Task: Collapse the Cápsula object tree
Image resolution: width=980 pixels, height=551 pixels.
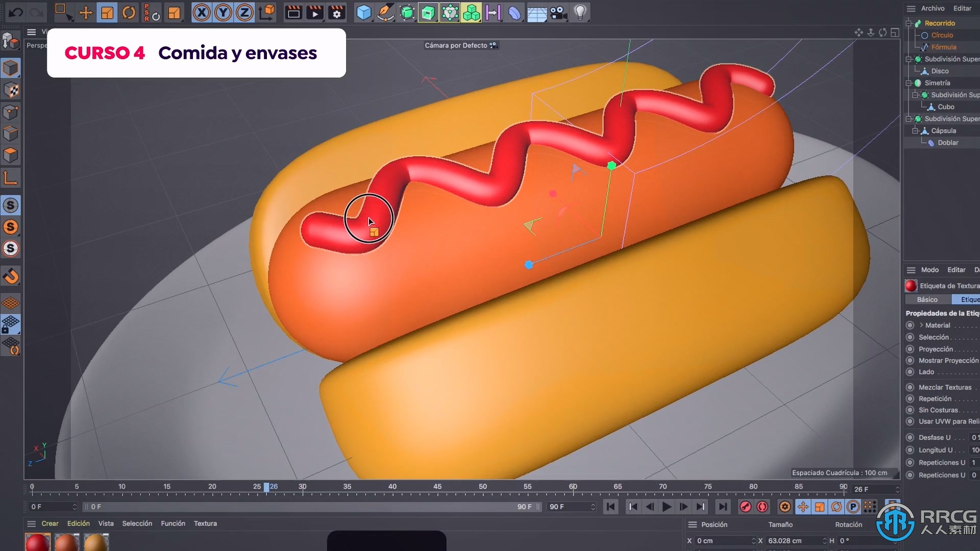Action: [915, 131]
